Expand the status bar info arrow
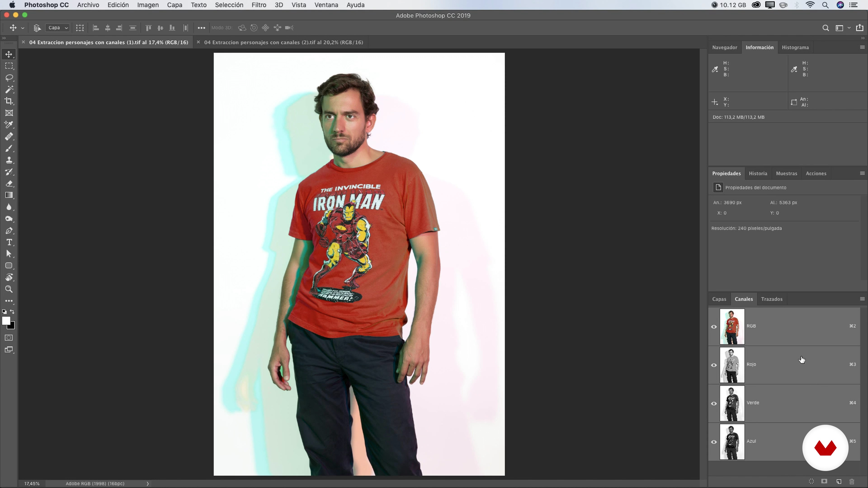This screenshot has height=488, width=868. pos(147,483)
